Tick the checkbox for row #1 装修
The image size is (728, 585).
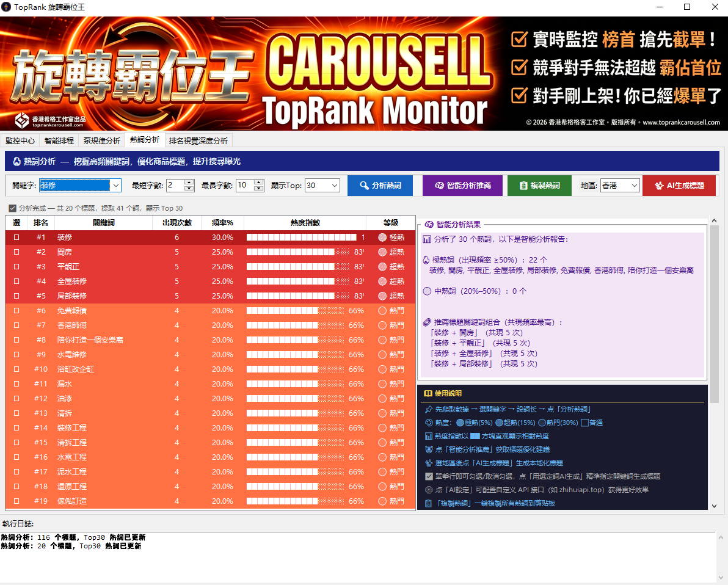point(16,238)
